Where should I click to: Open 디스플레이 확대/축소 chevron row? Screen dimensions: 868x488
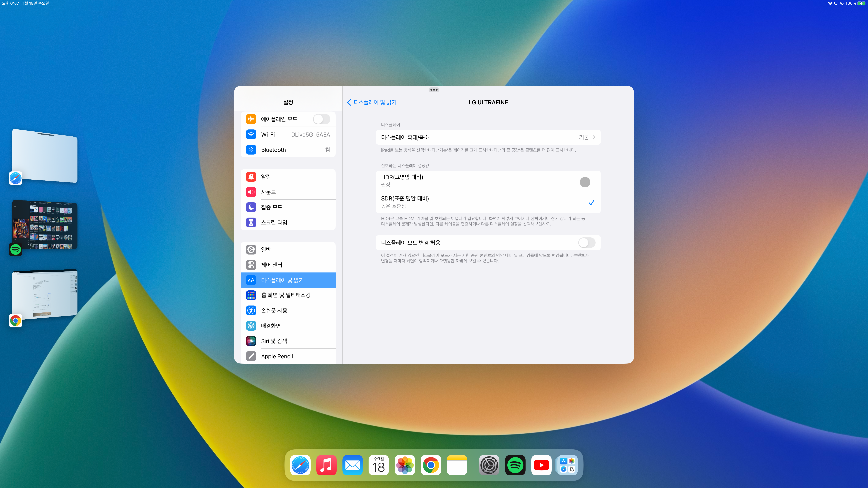488,137
